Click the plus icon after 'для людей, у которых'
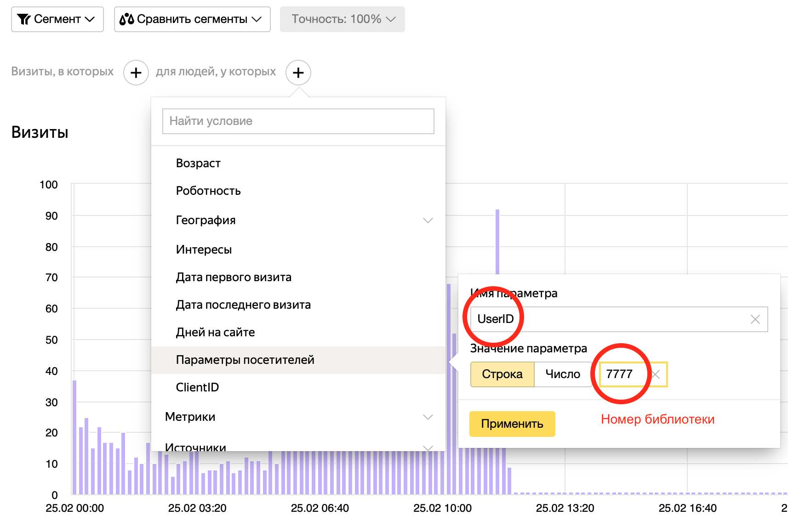This screenshot has width=788, height=532. click(x=299, y=72)
